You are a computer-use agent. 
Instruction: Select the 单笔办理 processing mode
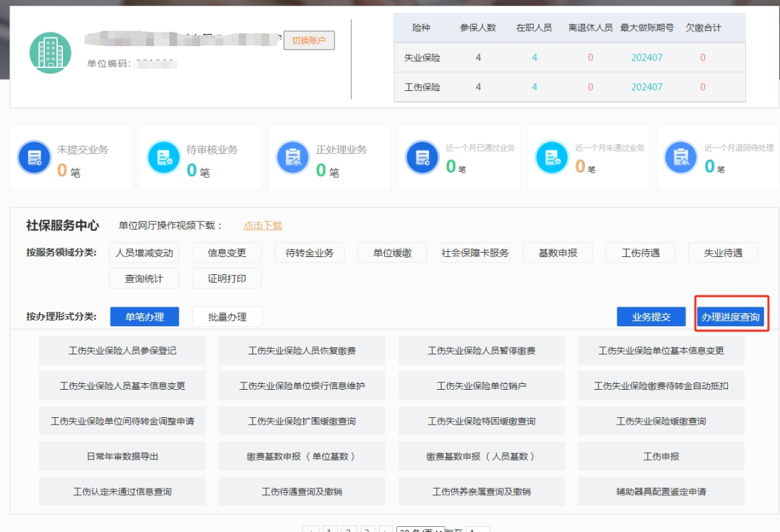pos(143,316)
